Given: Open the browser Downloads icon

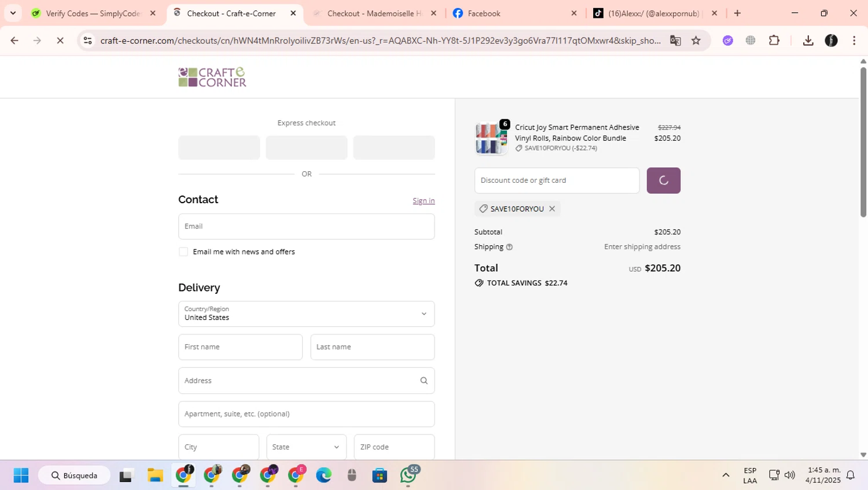Looking at the screenshot, I should tap(808, 40).
